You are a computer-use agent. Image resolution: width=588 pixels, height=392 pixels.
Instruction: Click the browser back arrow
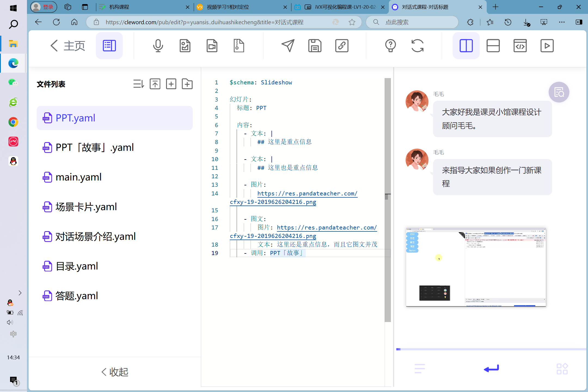pos(38,22)
